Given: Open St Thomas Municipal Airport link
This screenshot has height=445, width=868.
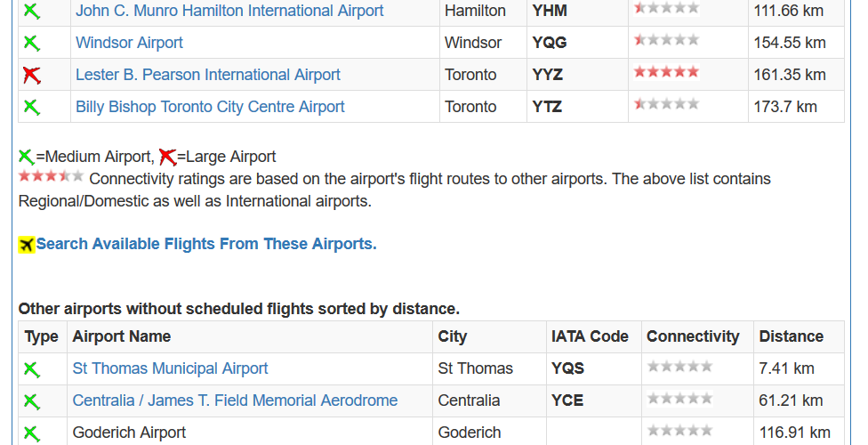Looking at the screenshot, I should tap(170, 368).
